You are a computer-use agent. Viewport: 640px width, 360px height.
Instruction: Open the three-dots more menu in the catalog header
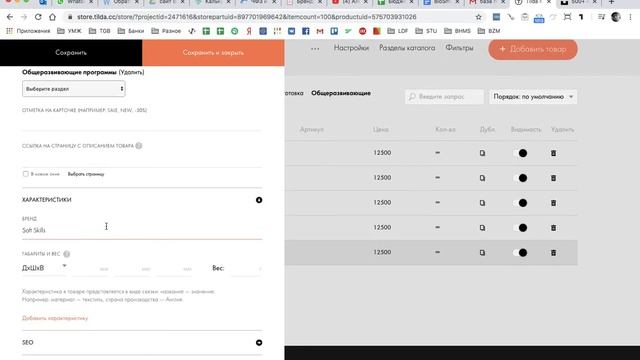(x=315, y=49)
